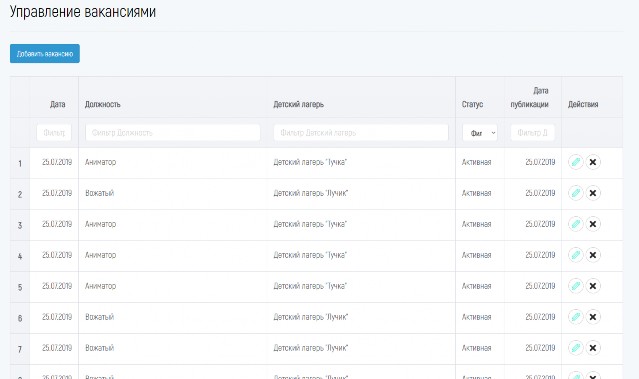Sort by the Должность column header
Viewport: 639px width, 379px height.
pyautogui.click(x=103, y=104)
